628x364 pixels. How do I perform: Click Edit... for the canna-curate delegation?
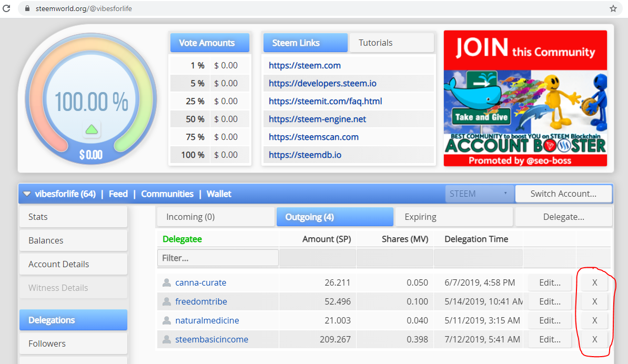click(550, 282)
